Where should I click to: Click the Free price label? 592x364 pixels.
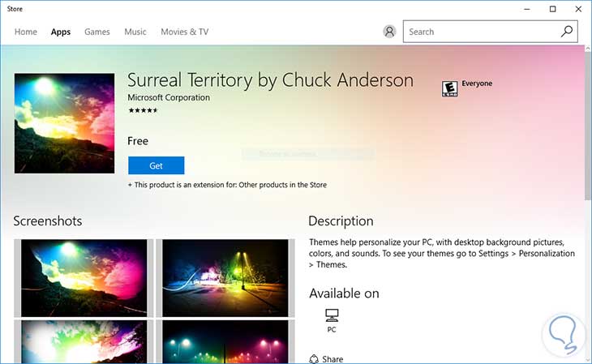(138, 141)
